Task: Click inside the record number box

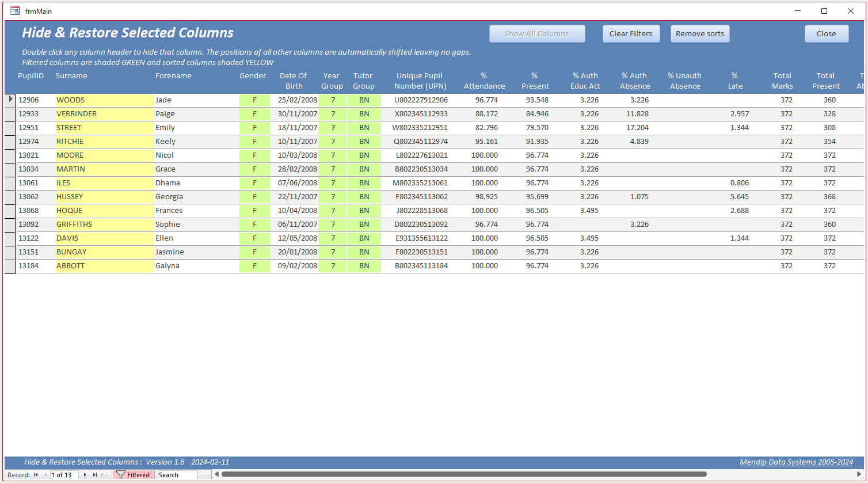Action: [64, 475]
